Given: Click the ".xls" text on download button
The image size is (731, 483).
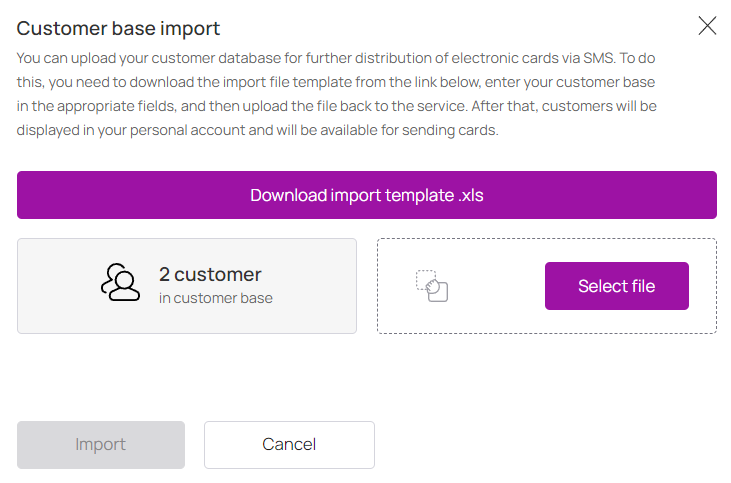Looking at the screenshot, I should (x=471, y=195).
